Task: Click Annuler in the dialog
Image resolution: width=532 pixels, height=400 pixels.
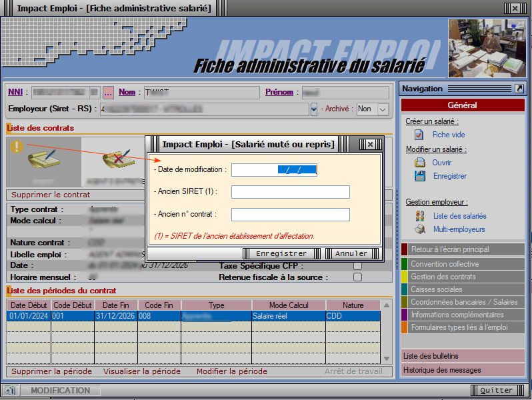Action: [x=351, y=253]
